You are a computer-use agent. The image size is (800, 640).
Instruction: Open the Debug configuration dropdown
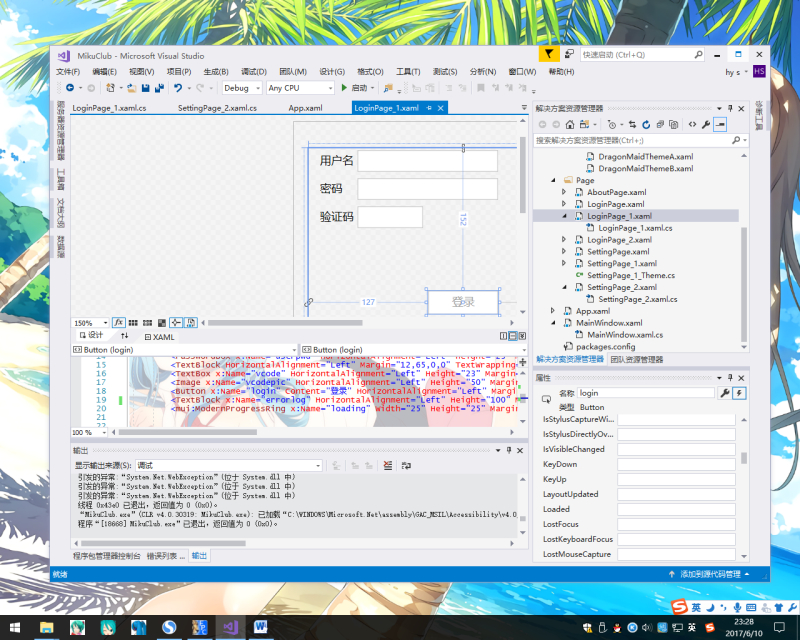point(243,88)
